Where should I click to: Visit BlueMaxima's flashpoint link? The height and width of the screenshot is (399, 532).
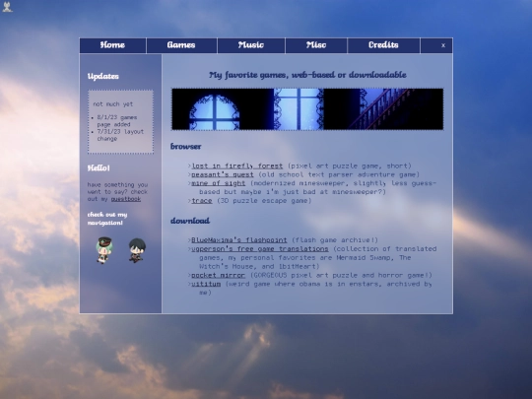tap(239, 240)
